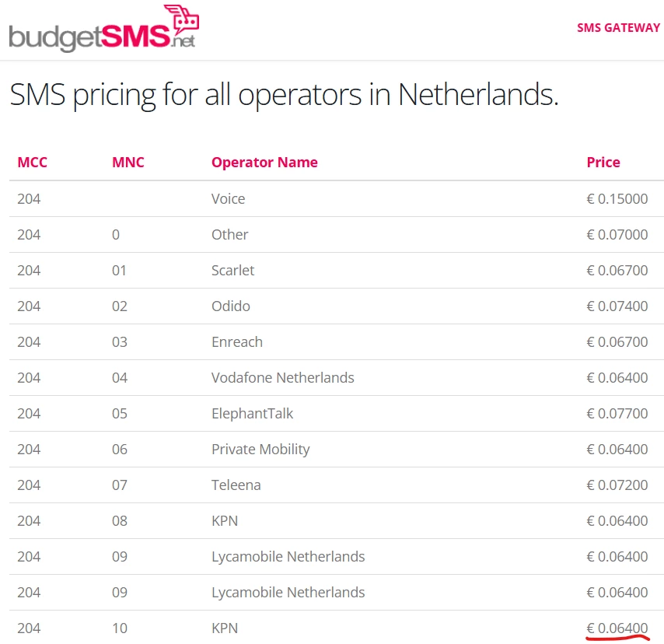Click the Enreach operator entry
Viewport: 664px width, 644px height.
click(x=237, y=342)
